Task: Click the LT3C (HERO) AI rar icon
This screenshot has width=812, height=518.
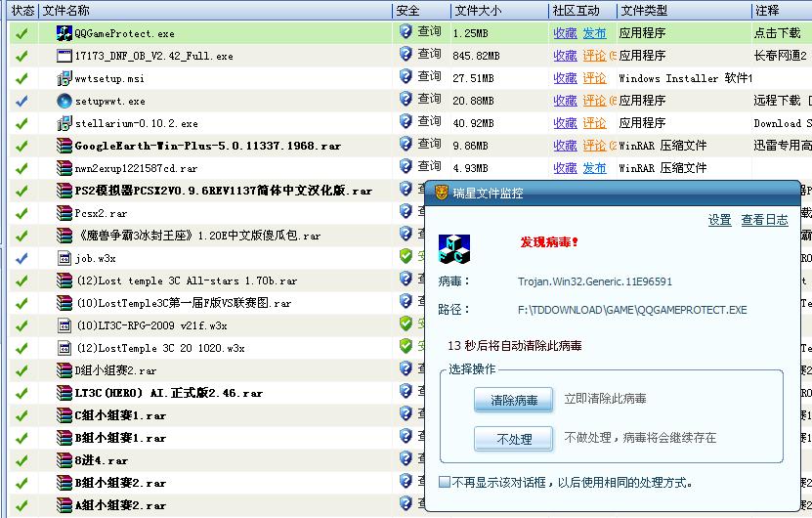Action: [x=64, y=393]
